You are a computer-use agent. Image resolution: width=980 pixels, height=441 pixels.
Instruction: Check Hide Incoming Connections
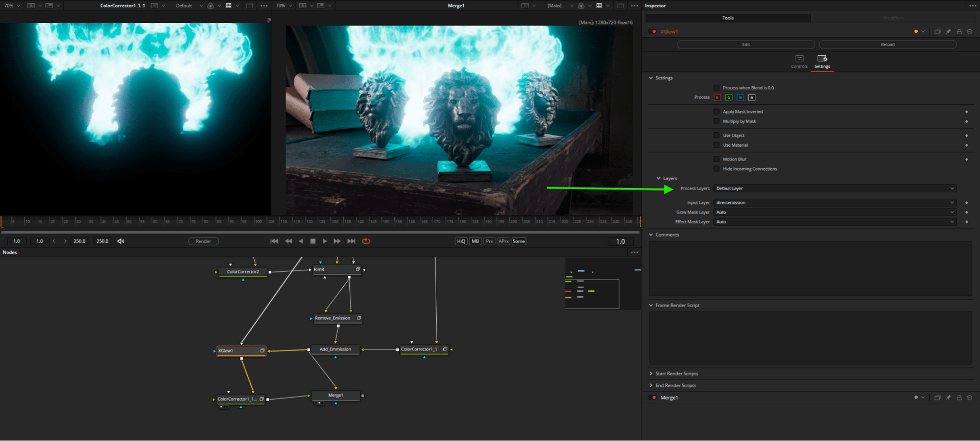(x=716, y=169)
